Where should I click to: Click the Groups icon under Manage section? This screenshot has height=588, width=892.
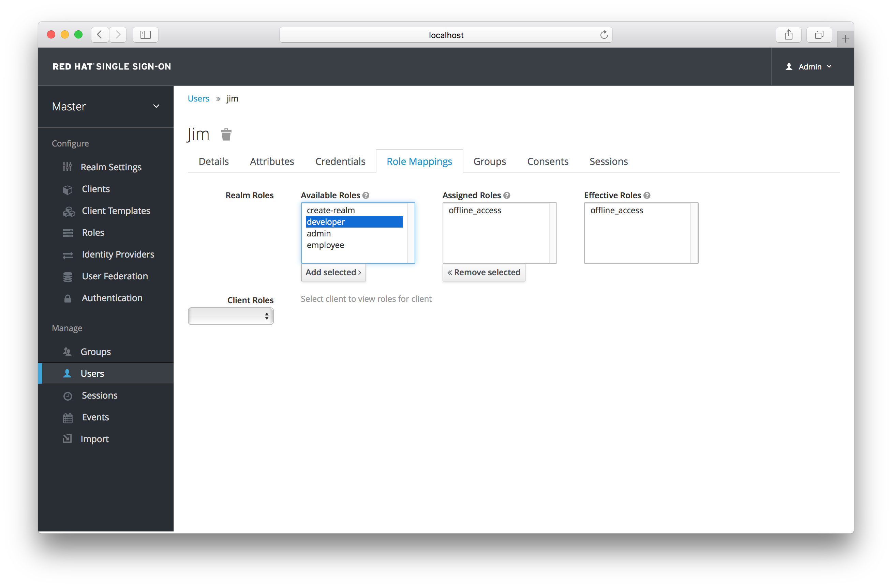68,351
